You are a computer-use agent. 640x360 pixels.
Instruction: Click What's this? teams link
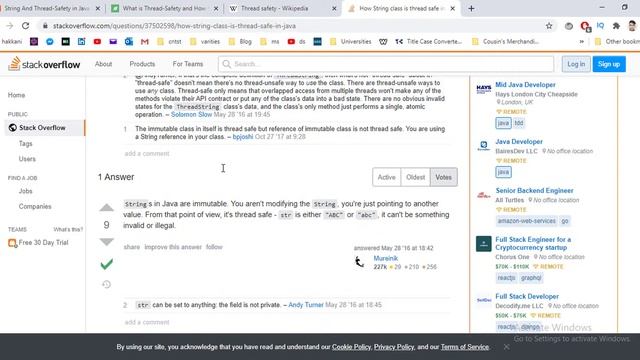click(68, 229)
